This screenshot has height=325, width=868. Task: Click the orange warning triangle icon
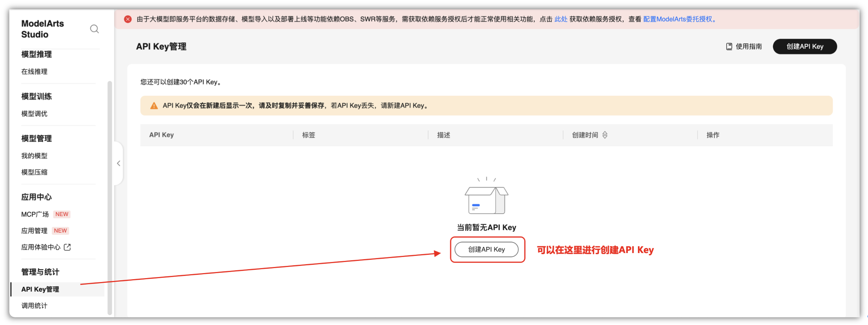click(x=154, y=106)
